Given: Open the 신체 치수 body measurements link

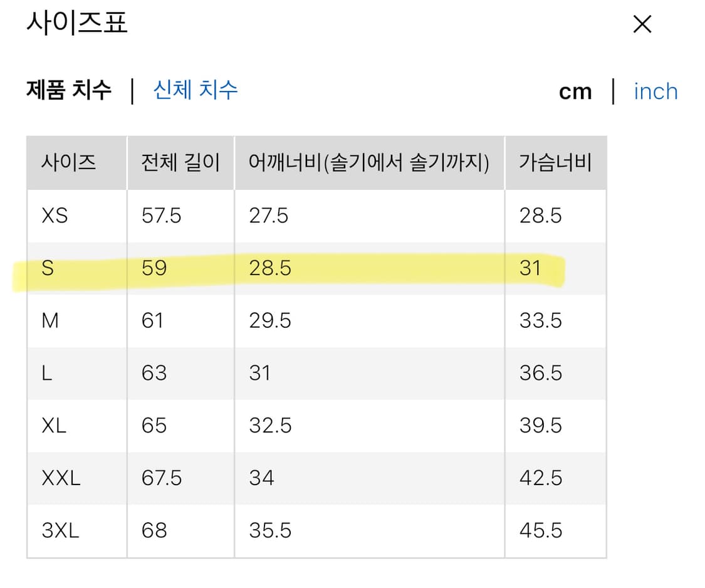Looking at the screenshot, I should pyautogui.click(x=195, y=91).
